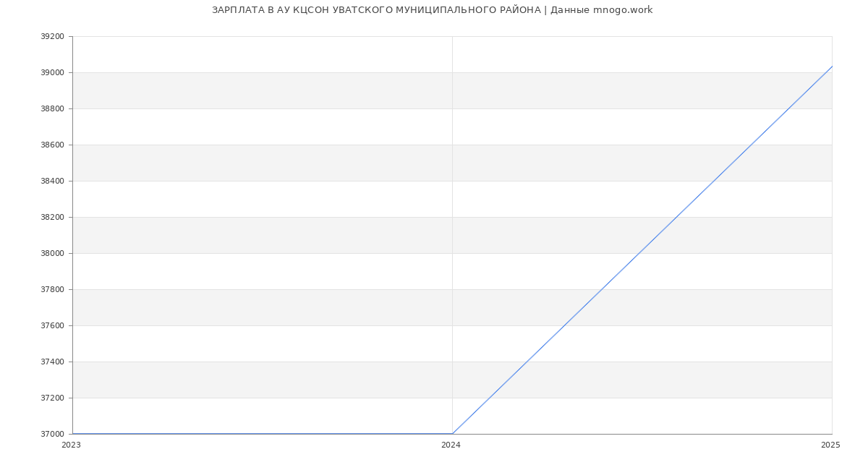
Task: Click the 37600 y-axis value
Action: pos(53,325)
